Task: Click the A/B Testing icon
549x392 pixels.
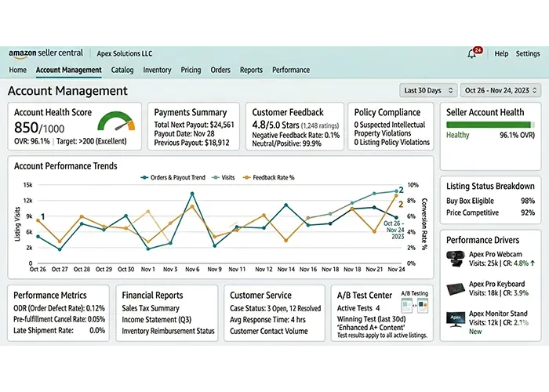Action: 415,306
